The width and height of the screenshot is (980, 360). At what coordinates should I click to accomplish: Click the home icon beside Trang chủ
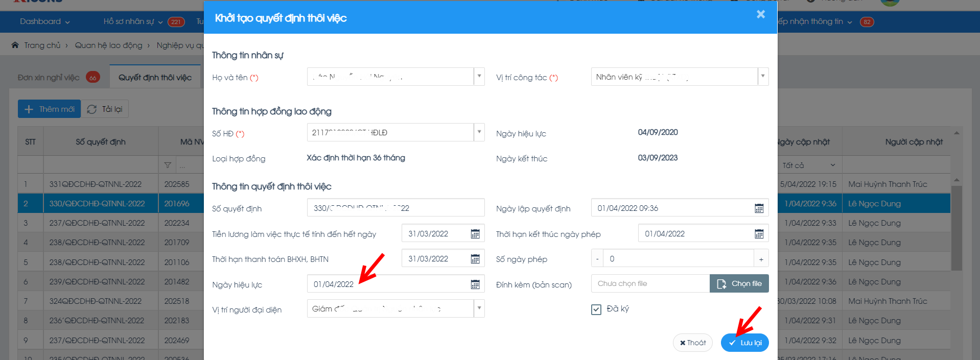coord(15,45)
